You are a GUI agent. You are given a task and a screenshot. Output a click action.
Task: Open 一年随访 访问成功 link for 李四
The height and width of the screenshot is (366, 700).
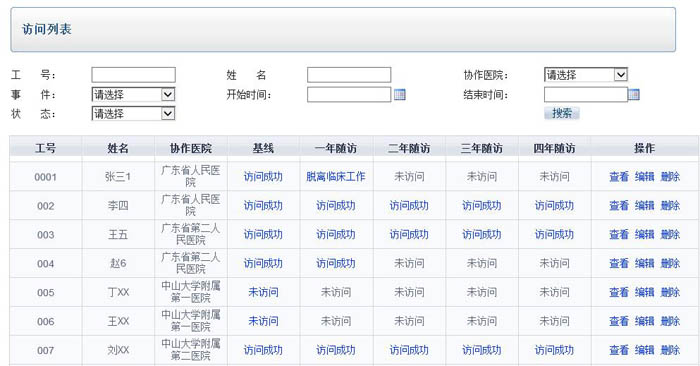336,206
